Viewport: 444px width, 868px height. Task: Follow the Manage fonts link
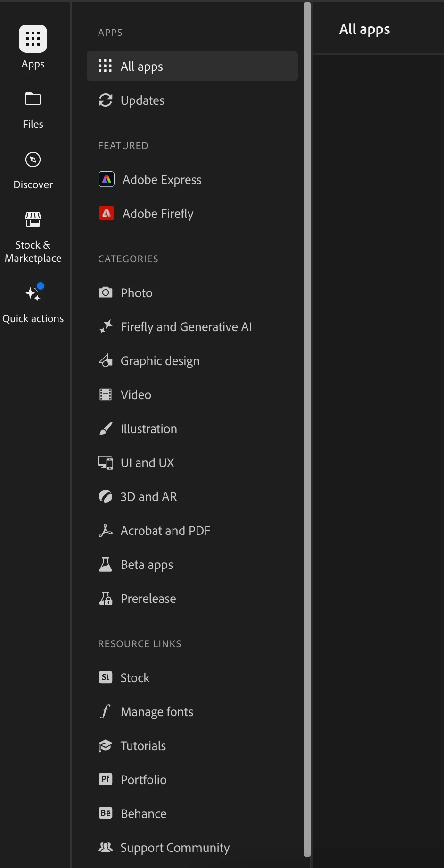[192, 711]
